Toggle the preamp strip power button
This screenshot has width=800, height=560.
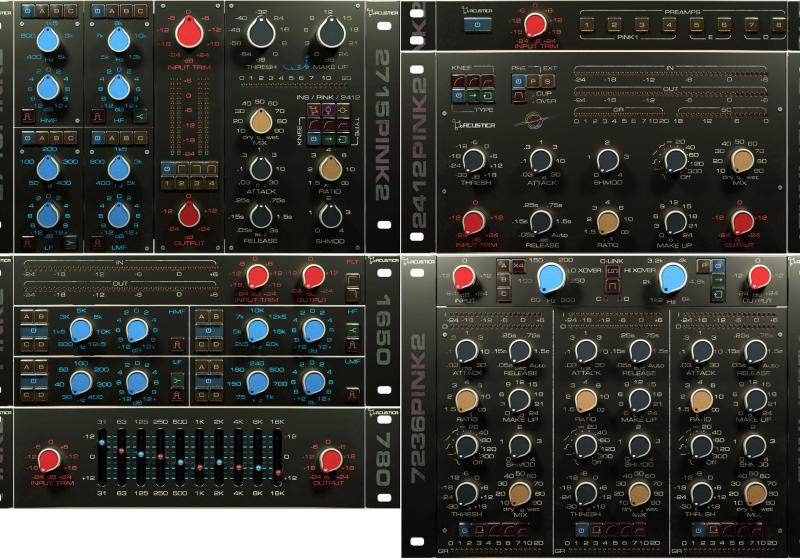tap(477, 24)
